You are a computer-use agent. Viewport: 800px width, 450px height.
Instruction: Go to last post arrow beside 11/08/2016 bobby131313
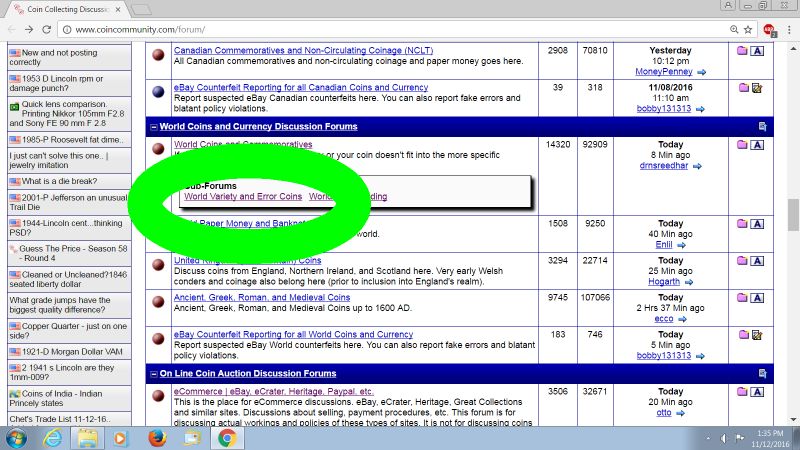(700, 109)
